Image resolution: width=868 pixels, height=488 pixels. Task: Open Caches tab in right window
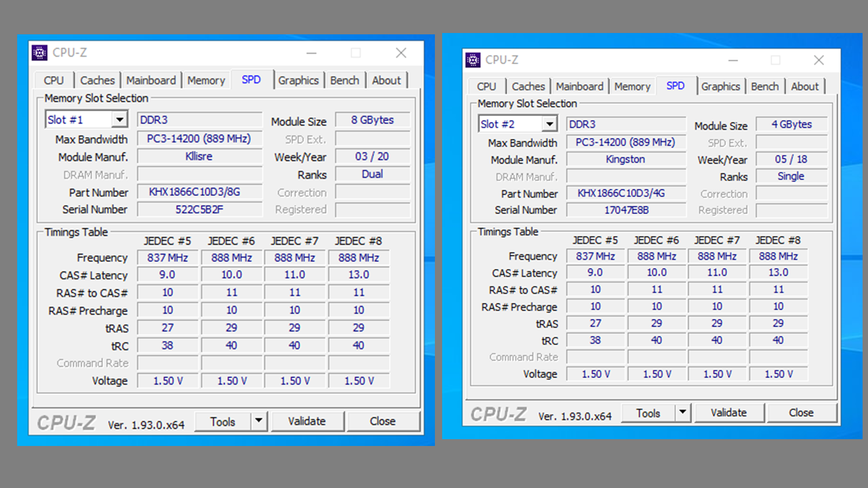click(528, 86)
